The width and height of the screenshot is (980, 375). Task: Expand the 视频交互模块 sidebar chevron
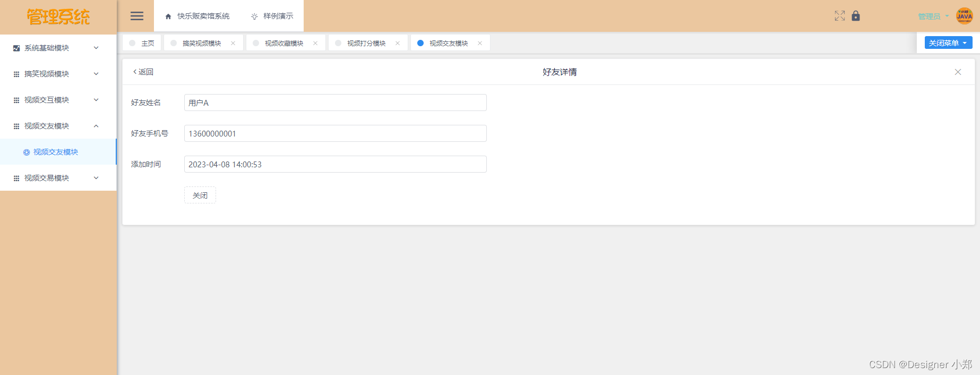96,100
